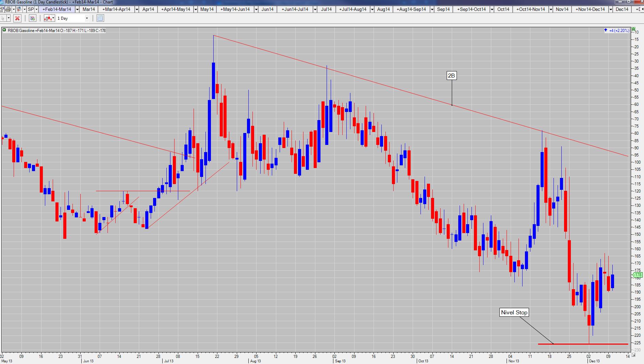This screenshot has width=644, height=364.
Task: Click the thick red stop level line
Action: click(583, 344)
